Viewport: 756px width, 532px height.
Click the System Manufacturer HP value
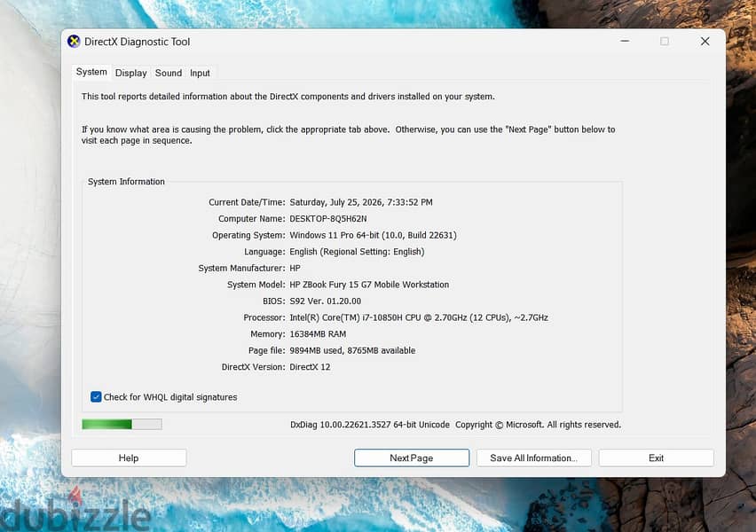(x=295, y=268)
